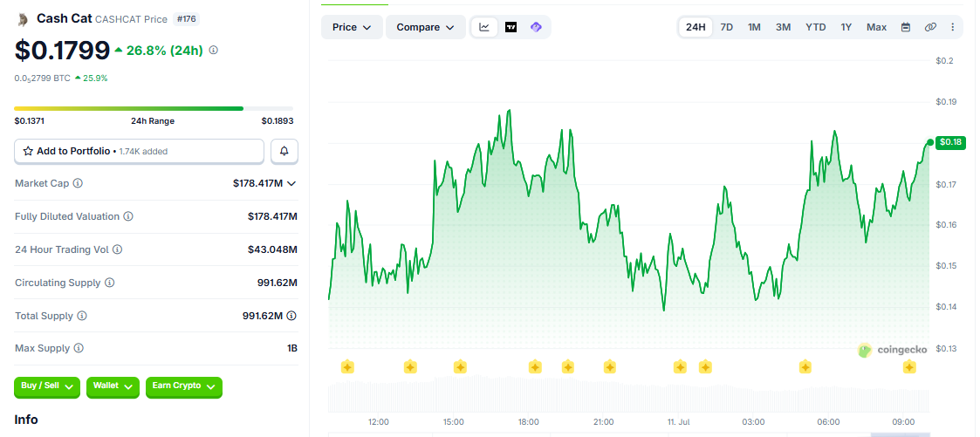Click the news marker above 15:00

460,367
